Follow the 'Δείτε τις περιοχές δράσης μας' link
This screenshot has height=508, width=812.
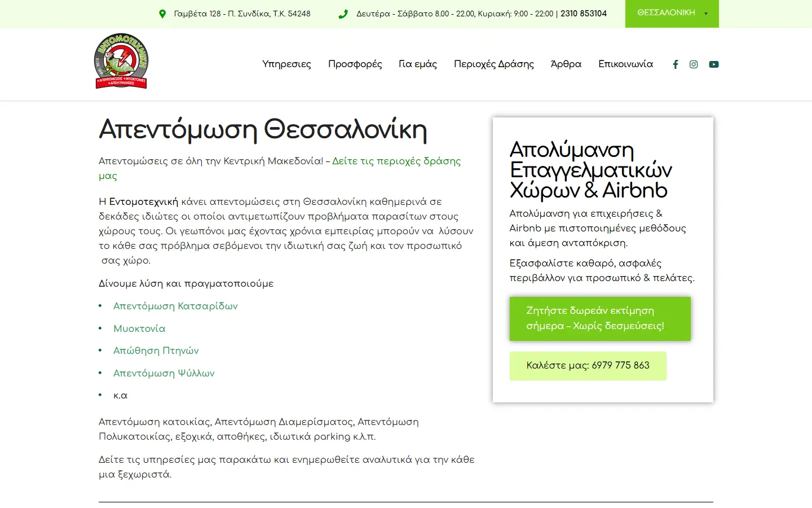(x=280, y=168)
